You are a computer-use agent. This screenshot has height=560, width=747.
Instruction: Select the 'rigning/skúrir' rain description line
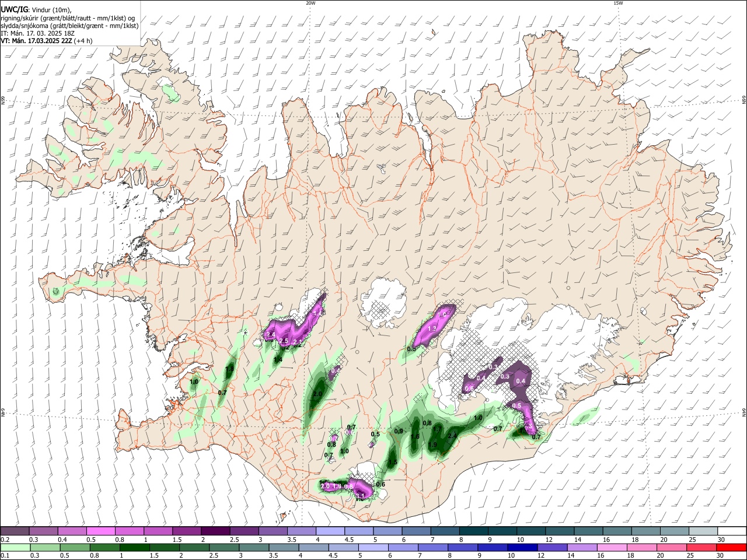coord(67,17)
